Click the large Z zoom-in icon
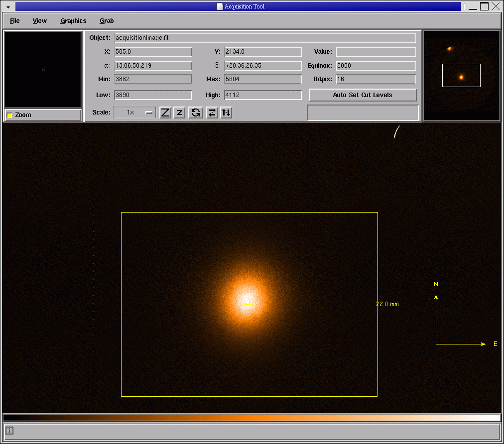The height and width of the screenshot is (444, 504). pos(165,112)
